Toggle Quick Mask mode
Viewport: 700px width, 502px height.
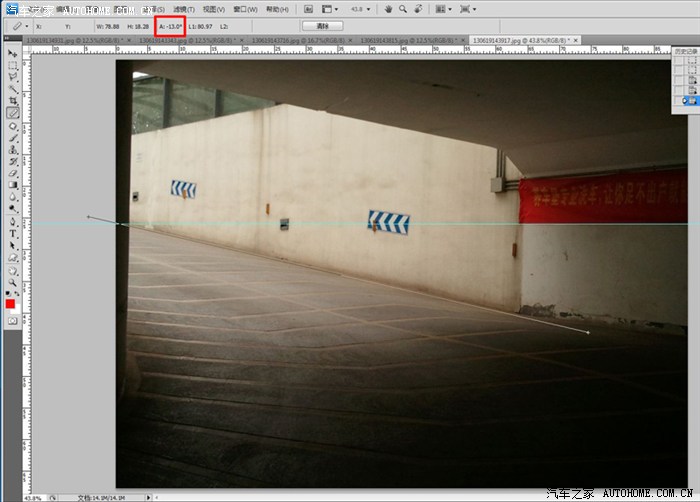[12, 321]
